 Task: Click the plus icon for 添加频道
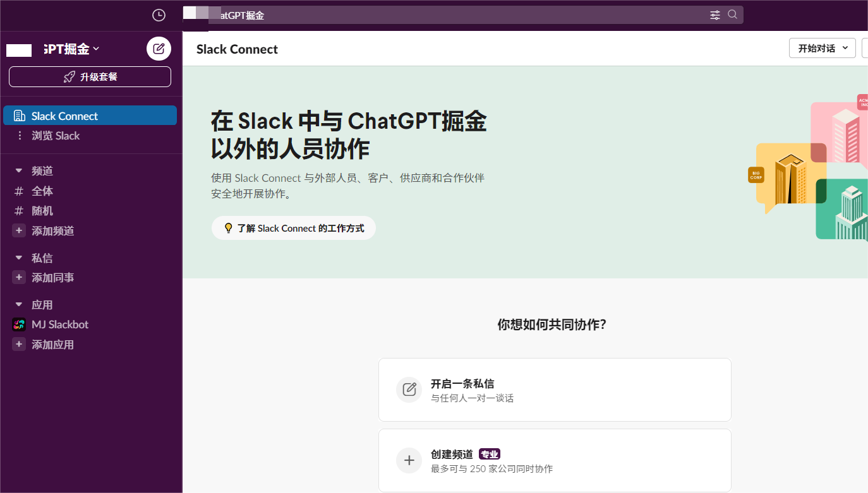point(19,231)
